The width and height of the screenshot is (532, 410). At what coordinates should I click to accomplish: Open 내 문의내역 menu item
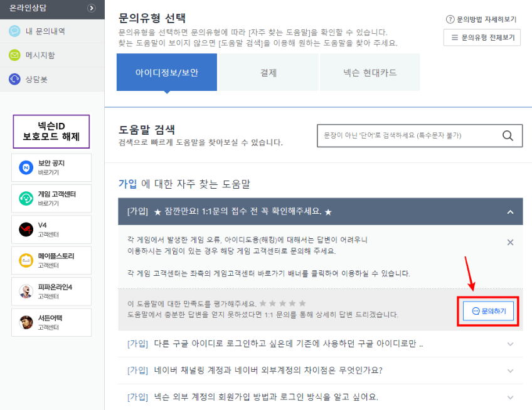click(x=52, y=31)
